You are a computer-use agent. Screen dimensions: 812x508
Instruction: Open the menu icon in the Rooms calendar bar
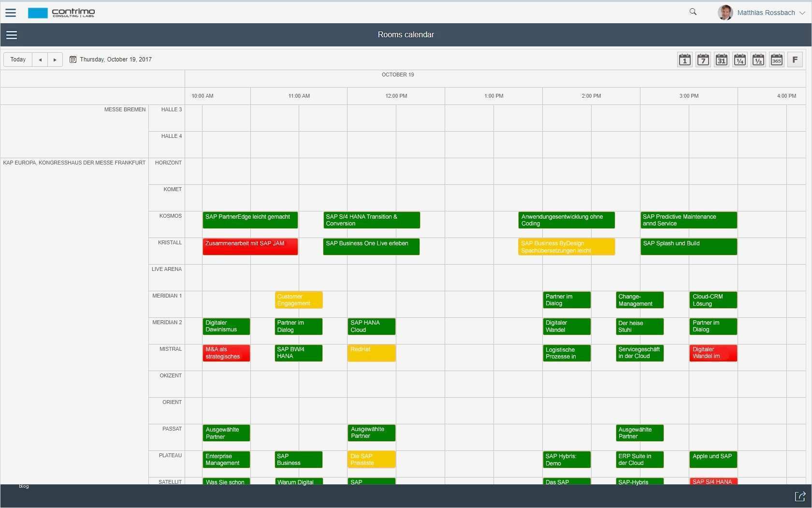[x=12, y=35]
